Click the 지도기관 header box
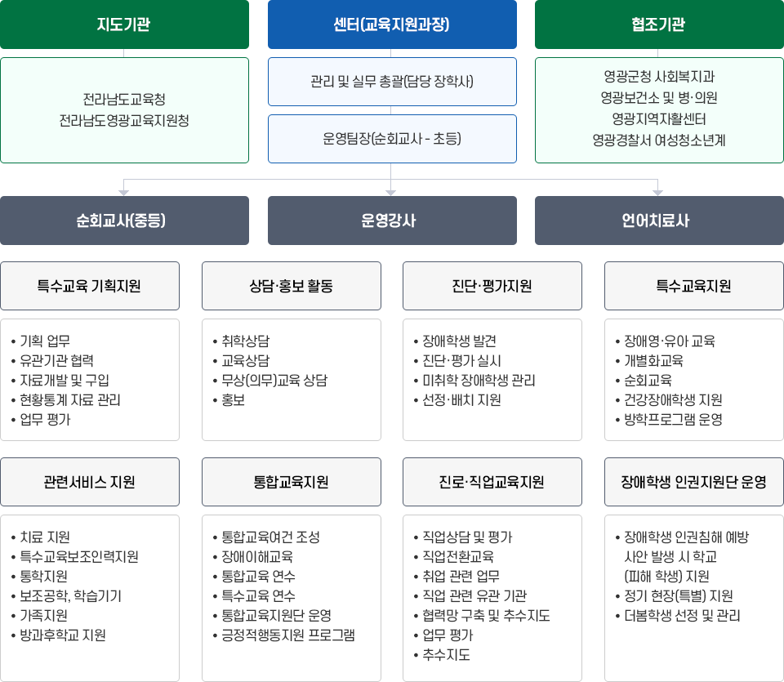The image size is (784, 682). pyautogui.click(x=123, y=25)
